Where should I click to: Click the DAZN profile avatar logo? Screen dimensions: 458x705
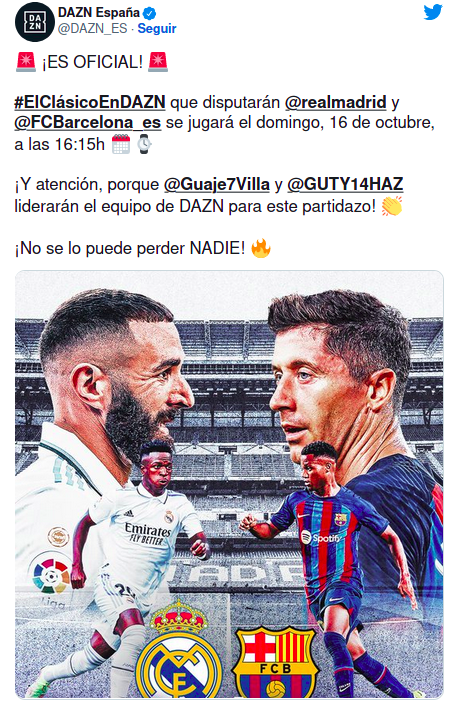point(35,22)
